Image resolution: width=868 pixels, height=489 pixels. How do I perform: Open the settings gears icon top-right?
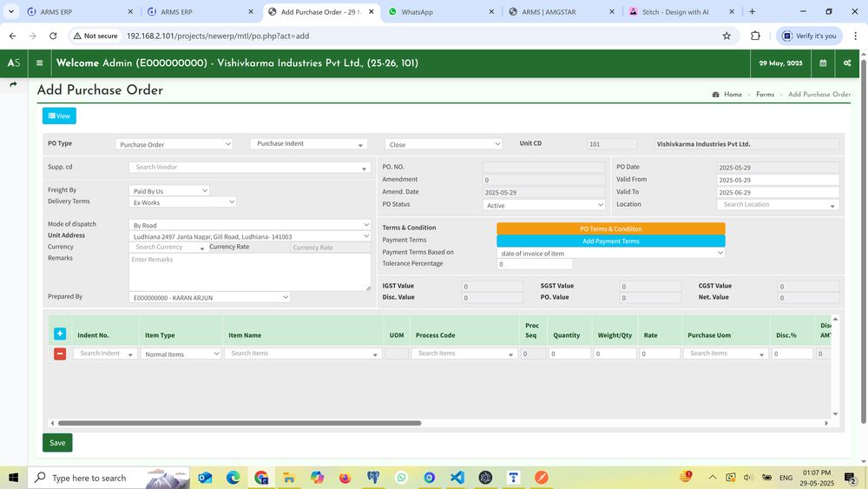[x=847, y=63]
